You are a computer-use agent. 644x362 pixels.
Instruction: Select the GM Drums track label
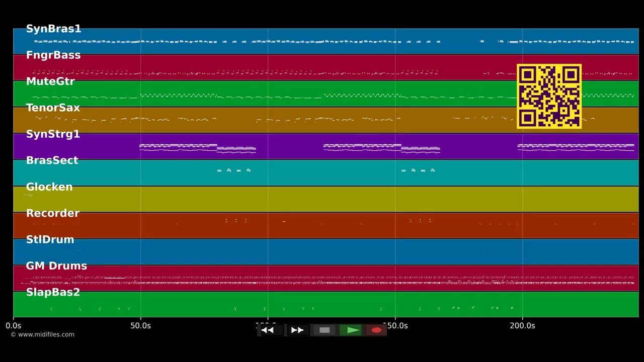click(56, 266)
